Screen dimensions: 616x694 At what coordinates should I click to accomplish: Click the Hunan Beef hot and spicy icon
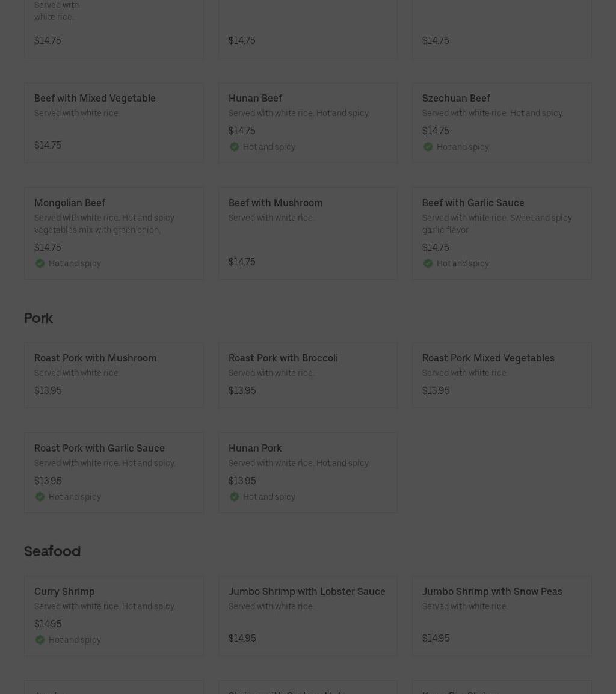point(234,147)
